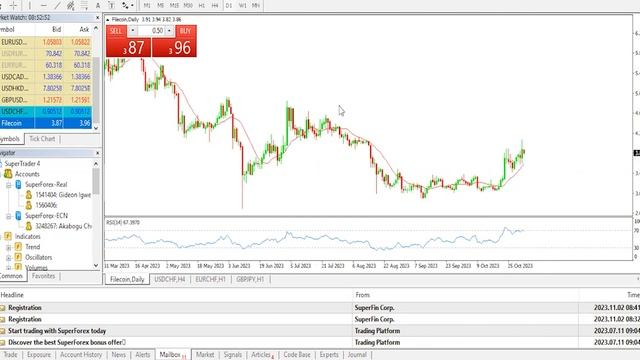640x360 pixels.
Task: Open the Symbols tab in Market Watch
Action: point(10,139)
